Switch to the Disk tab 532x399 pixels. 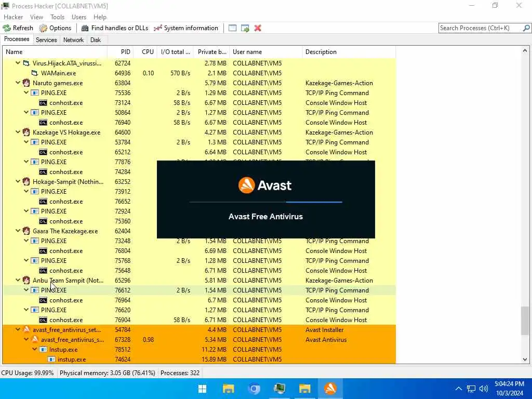tap(96, 39)
